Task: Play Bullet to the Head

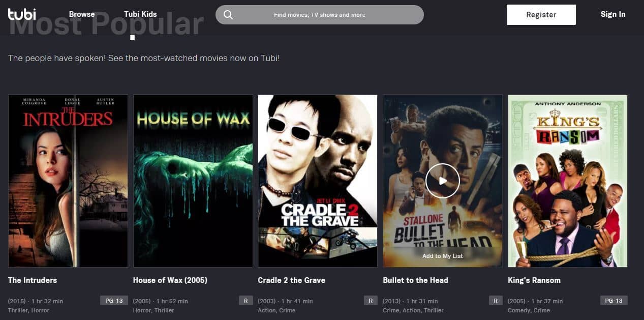Action: [443, 181]
